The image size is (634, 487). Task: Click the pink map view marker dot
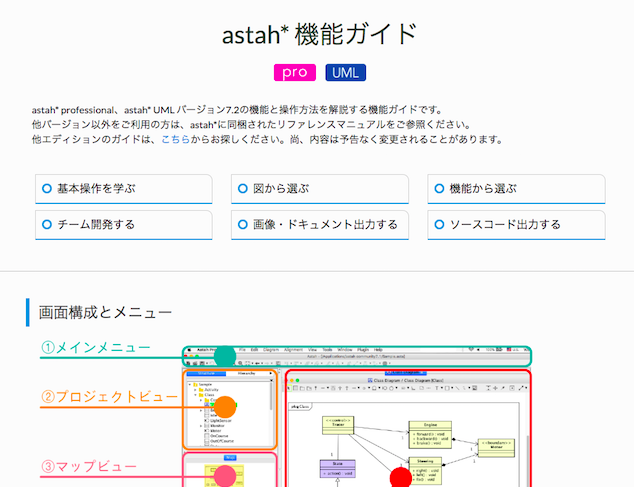point(225,475)
